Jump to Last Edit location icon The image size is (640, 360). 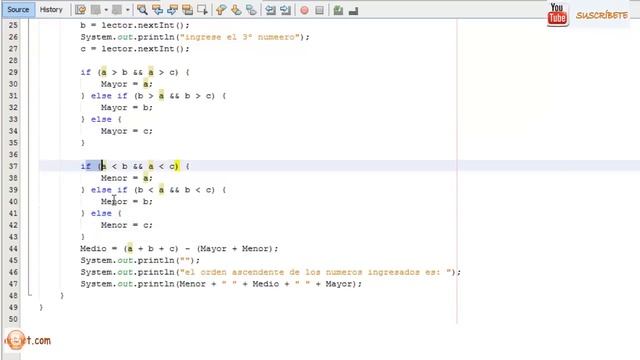(80, 10)
